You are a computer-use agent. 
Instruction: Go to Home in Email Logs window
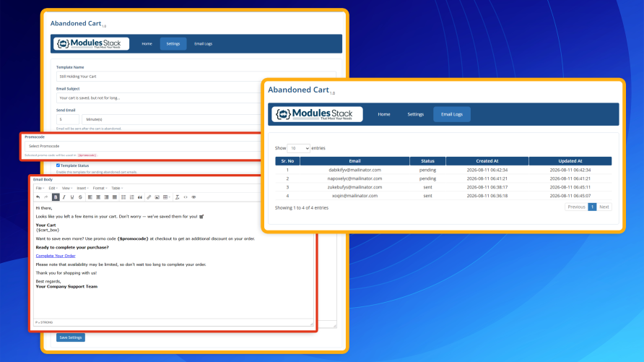click(384, 114)
